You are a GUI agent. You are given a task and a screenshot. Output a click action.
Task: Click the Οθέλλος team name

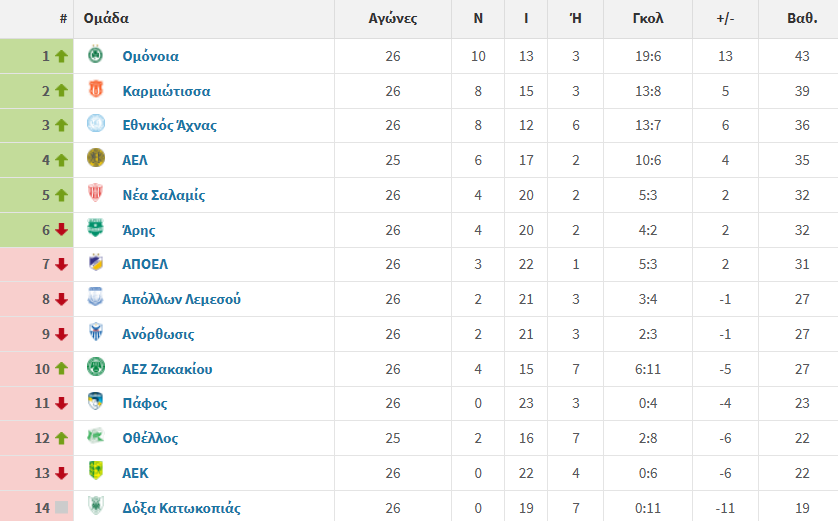(x=150, y=438)
